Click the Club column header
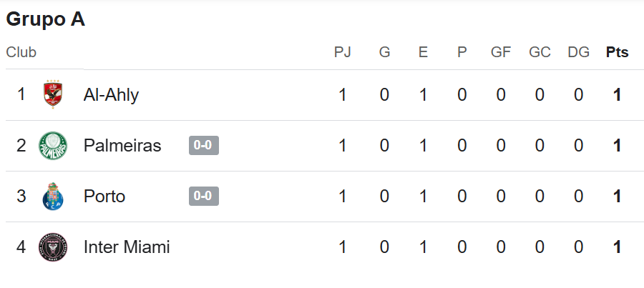This screenshot has width=644, height=288. (21, 52)
